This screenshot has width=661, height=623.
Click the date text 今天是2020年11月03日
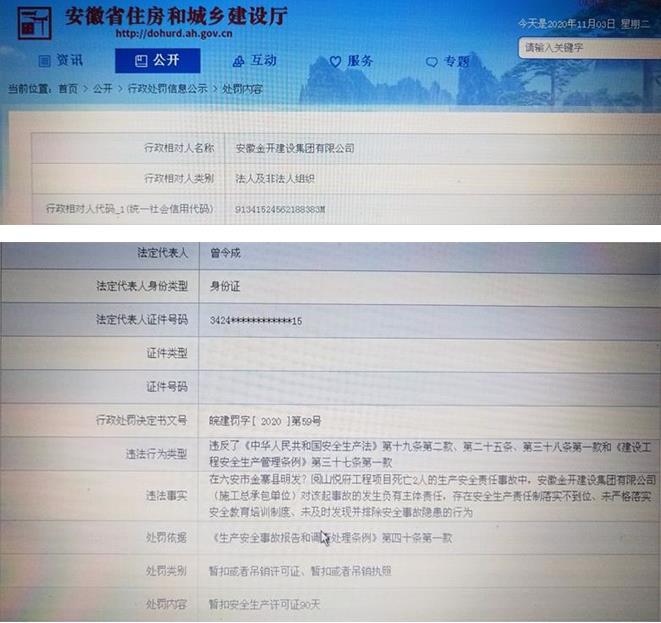tap(567, 24)
